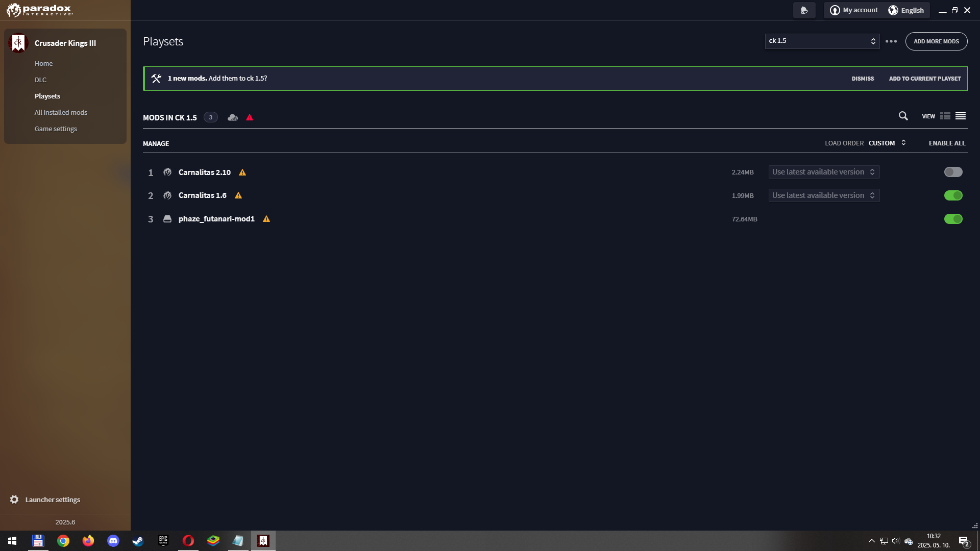The width and height of the screenshot is (980, 551).
Task: Click the launcher version 2025.6 text
Action: (x=65, y=522)
